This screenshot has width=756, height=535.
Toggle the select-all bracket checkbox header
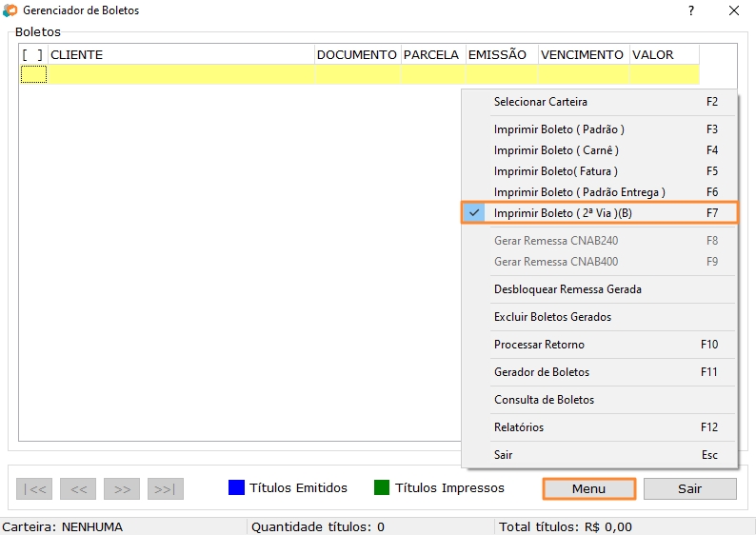(x=32, y=55)
